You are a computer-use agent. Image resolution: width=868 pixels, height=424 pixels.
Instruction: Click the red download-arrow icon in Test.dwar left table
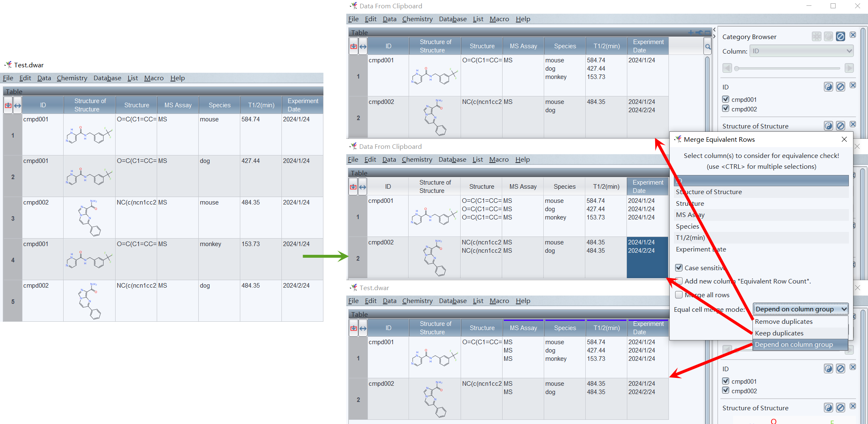pos(8,106)
